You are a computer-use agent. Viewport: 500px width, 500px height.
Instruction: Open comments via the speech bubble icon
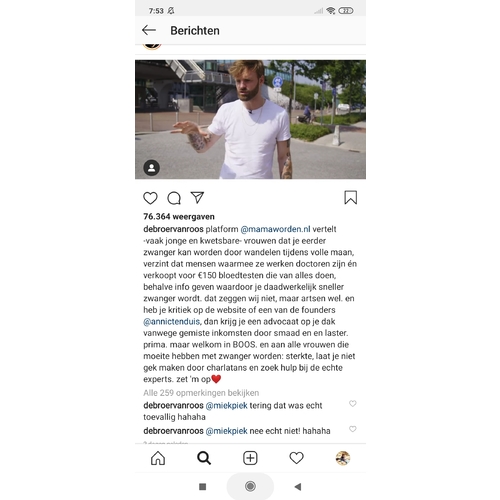(x=174, y=198)
